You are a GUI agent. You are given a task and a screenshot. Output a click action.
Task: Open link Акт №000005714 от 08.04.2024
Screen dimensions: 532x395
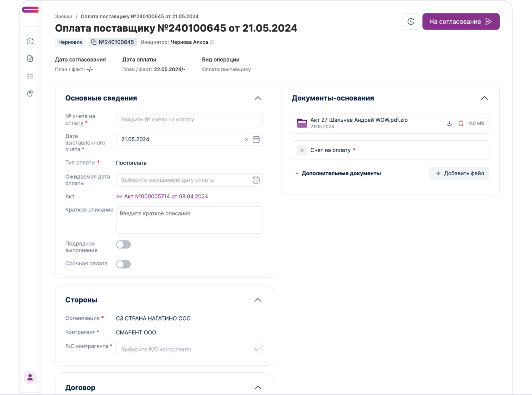tap(166, 197)
